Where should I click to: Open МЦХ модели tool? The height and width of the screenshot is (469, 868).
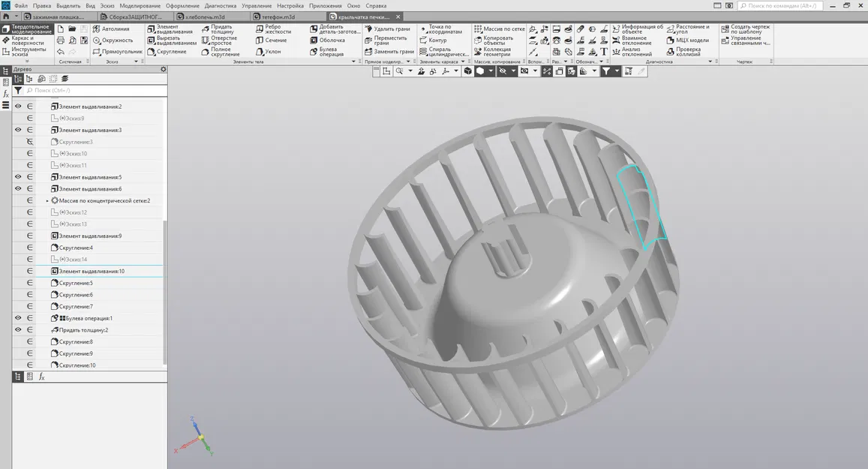[687, 41]
